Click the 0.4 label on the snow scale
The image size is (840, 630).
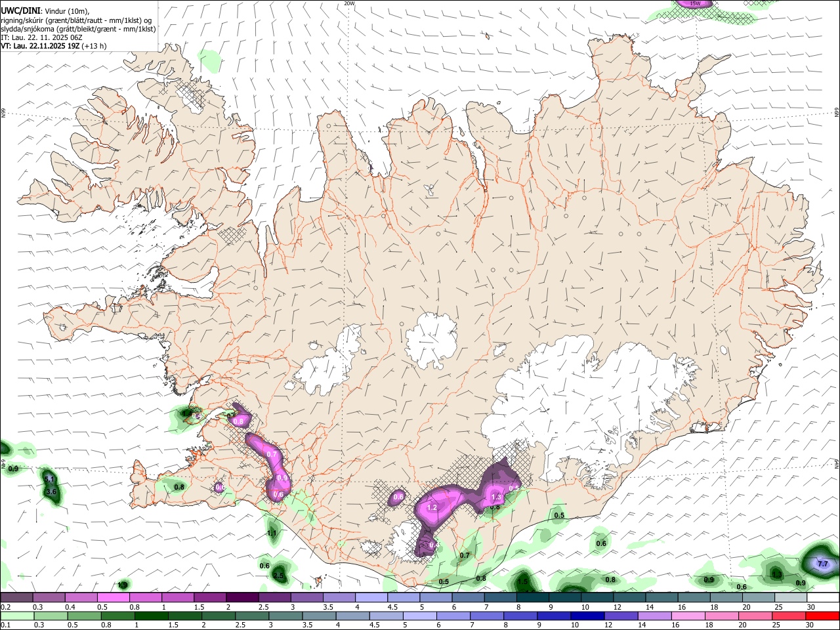click(70, 607)
